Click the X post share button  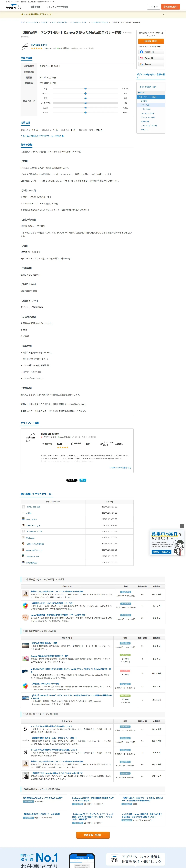72,480
